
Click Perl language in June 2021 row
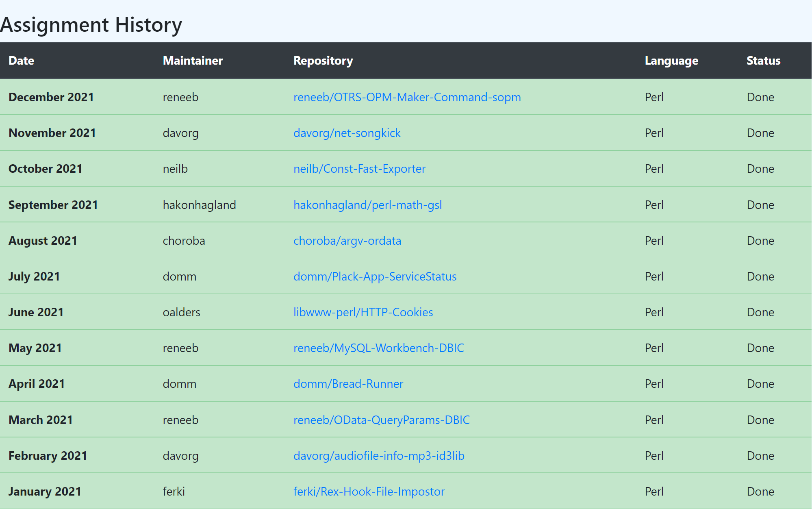[x=654, y=312]
